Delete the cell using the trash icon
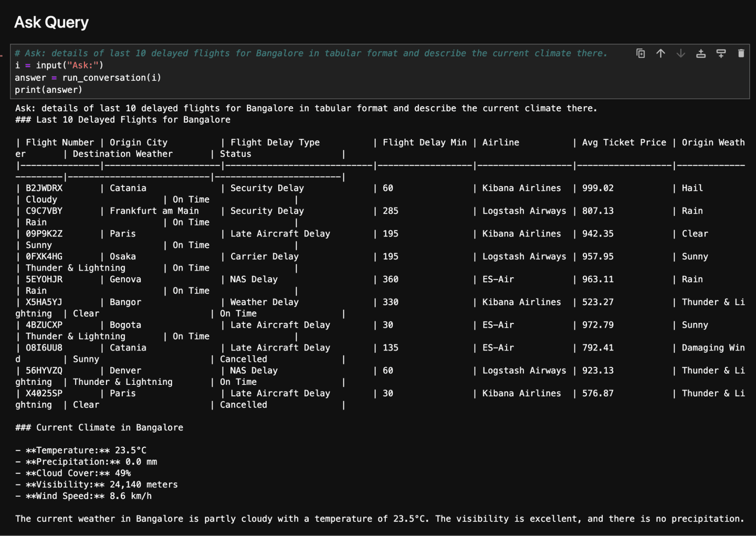 [741, 54]
